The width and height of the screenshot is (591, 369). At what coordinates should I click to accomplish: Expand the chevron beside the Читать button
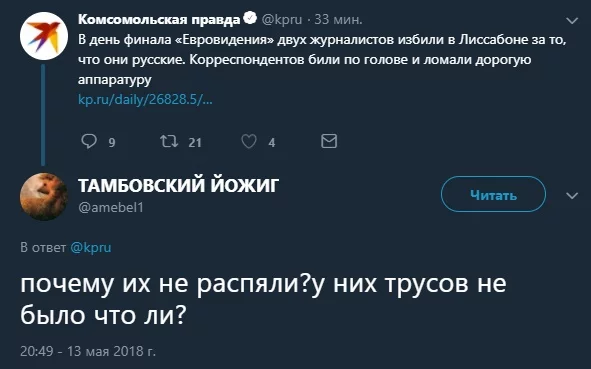572,195
